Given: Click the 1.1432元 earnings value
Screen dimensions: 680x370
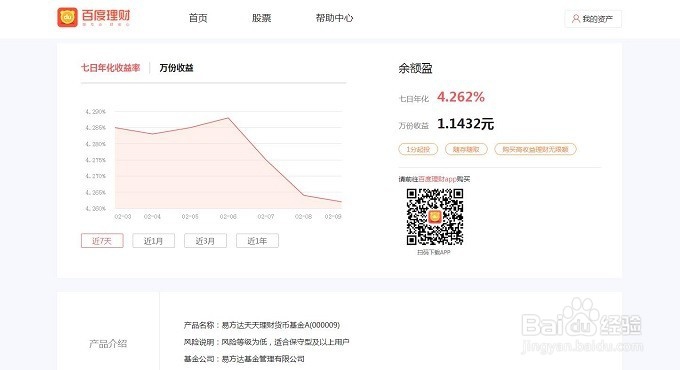Looking at the screenshot, I should pyautogui.click(x=465, y=124).
